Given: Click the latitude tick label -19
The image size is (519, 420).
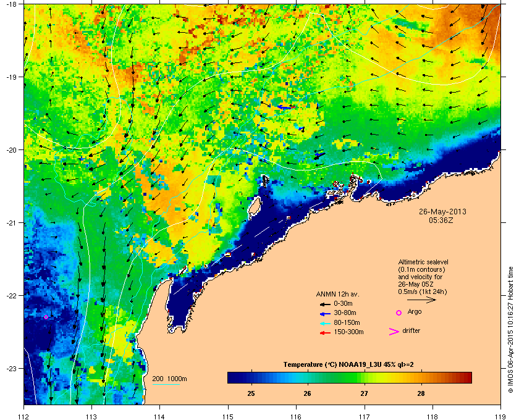Looking at the screenshot, I should point(12,77).
